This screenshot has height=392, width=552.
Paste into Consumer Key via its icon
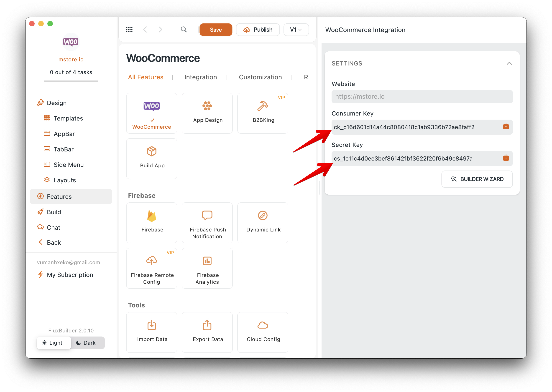(x=506, y=127)
